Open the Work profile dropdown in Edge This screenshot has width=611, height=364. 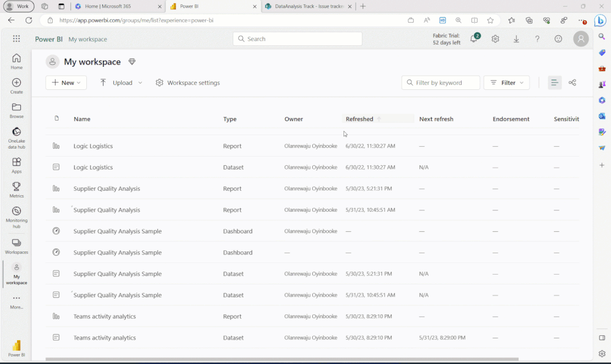18,6
